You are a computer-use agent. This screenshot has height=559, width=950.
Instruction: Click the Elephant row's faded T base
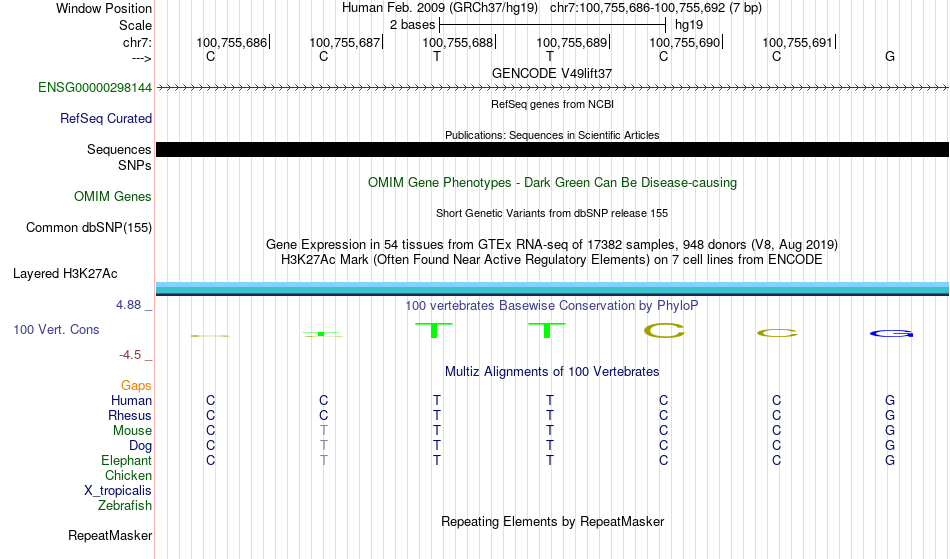pyautogui.click(x=324, y=461)
